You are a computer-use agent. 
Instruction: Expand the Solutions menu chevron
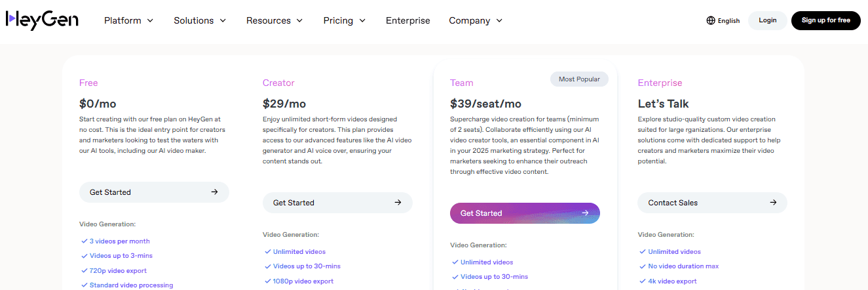tap(223, 21)
